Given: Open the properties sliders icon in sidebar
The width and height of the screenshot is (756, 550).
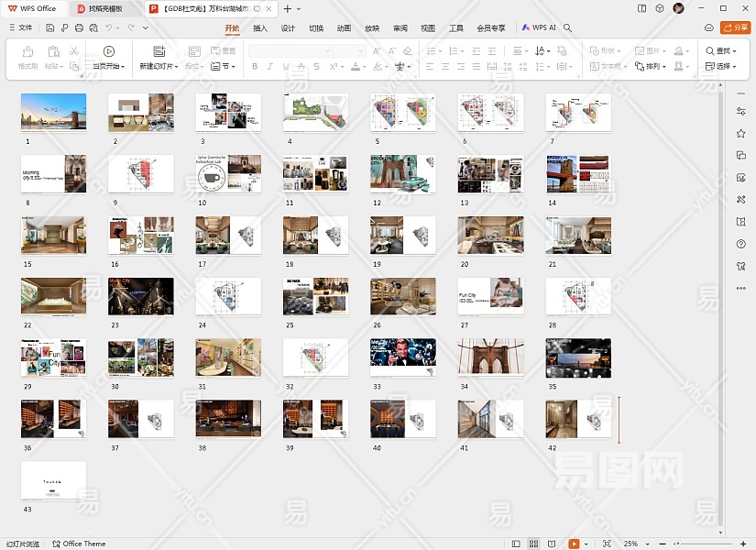Looking at the screenshot, I should (740, 111).
